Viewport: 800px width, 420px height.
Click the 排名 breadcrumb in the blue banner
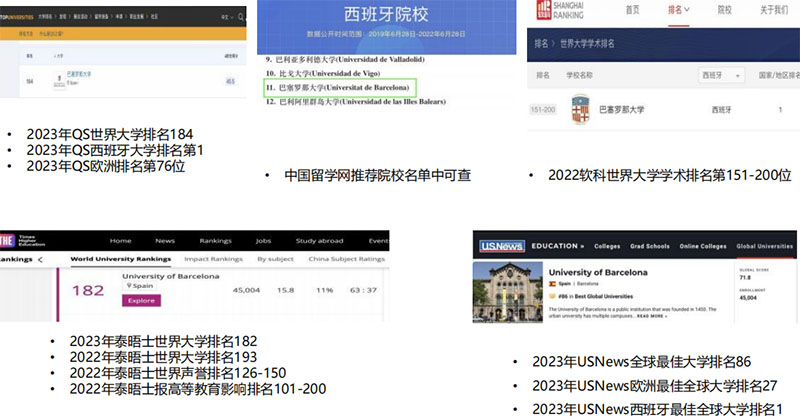(x=541, y=44)
